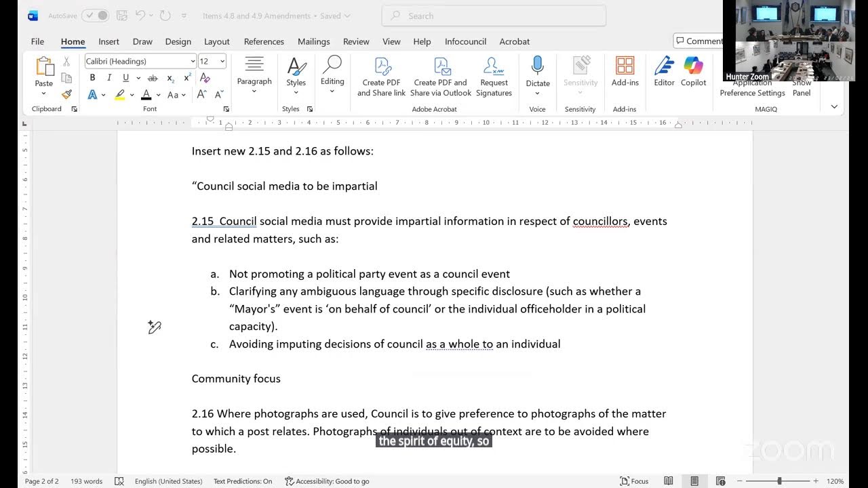868x488 pixels.
Task: Click the Save icon in title bar
Action: [121, 16]
